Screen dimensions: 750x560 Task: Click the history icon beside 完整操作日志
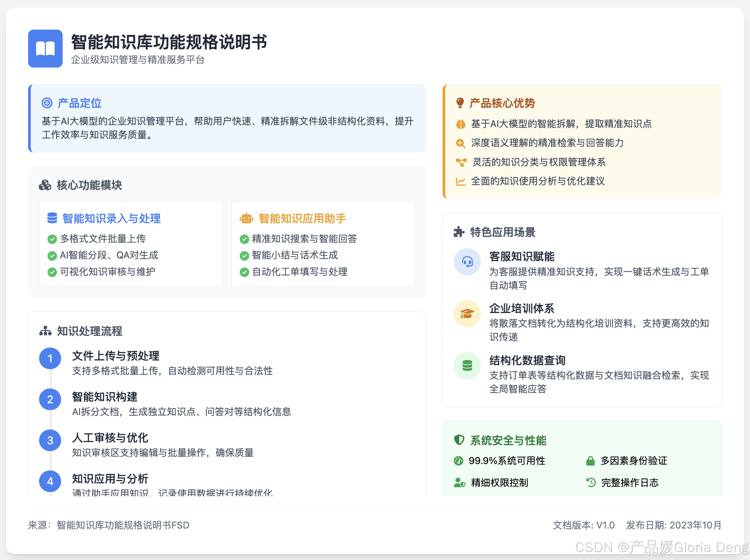click(x=591, y=483)
